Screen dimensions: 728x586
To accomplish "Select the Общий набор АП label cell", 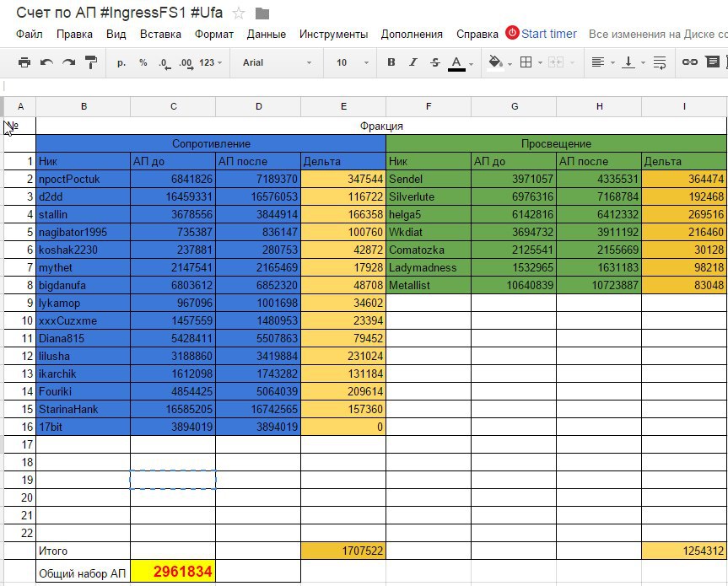I will (x=84, y=571).
